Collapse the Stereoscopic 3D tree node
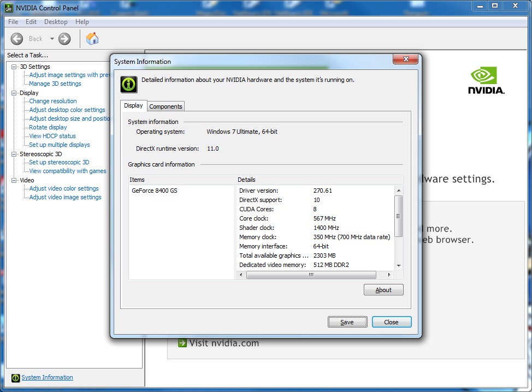 coord(14,154)
